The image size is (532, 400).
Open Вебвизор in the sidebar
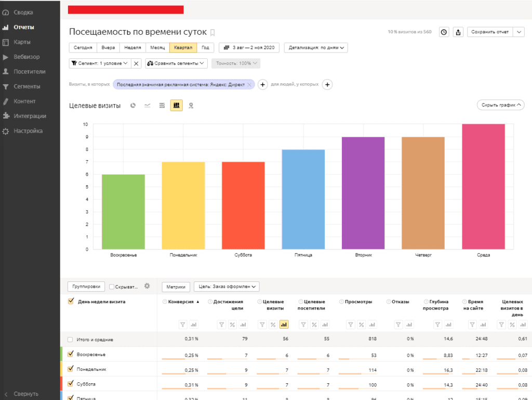click(26, 57)
